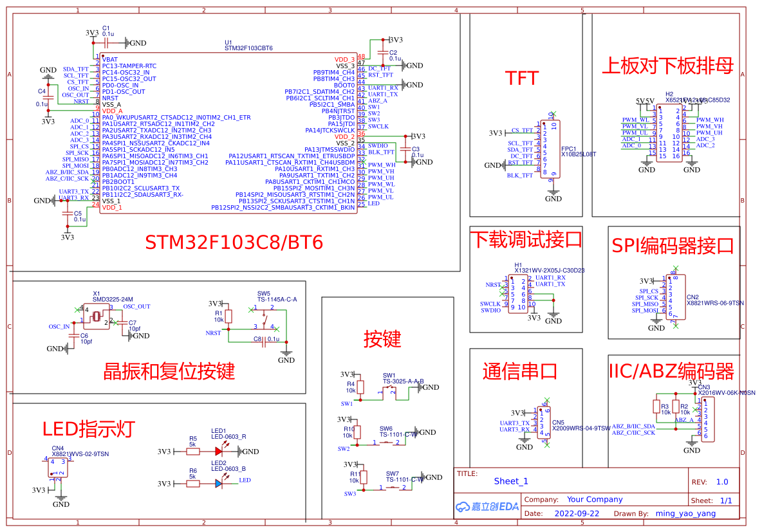This screenshot has height=532, width=762.
Task: Click the sheet count '1/1'
Action: click(x=726, y=500)
